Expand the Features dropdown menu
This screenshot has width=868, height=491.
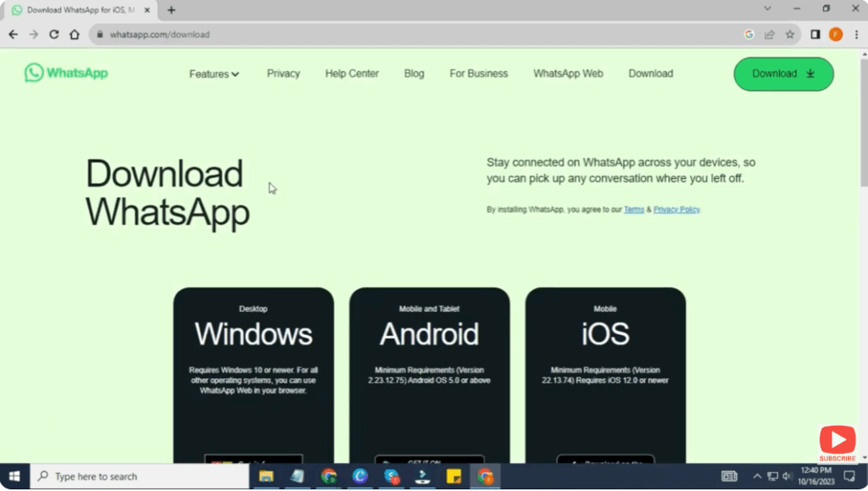click(x=214, y=74)
